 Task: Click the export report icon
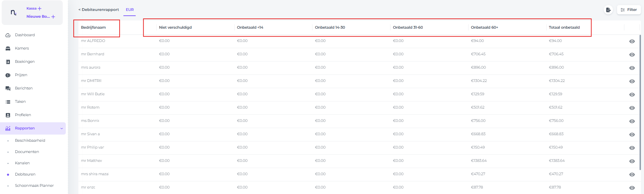[608, 10]
